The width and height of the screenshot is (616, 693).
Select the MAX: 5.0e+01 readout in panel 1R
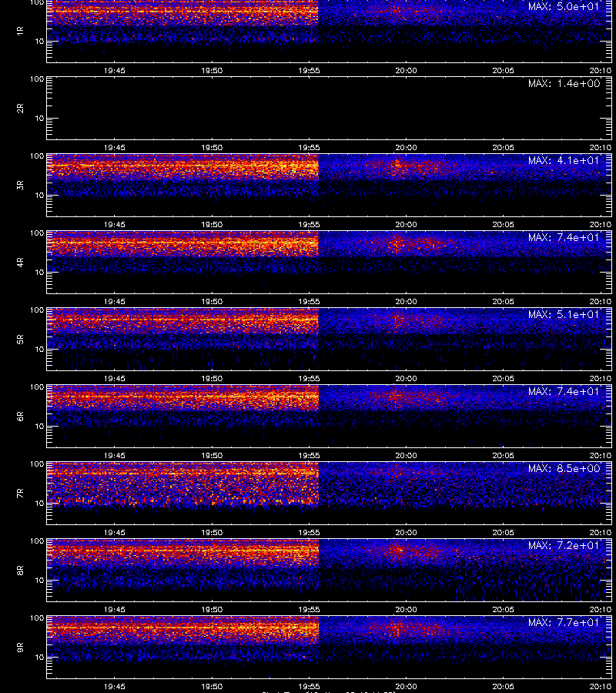(x=564, y=7)
